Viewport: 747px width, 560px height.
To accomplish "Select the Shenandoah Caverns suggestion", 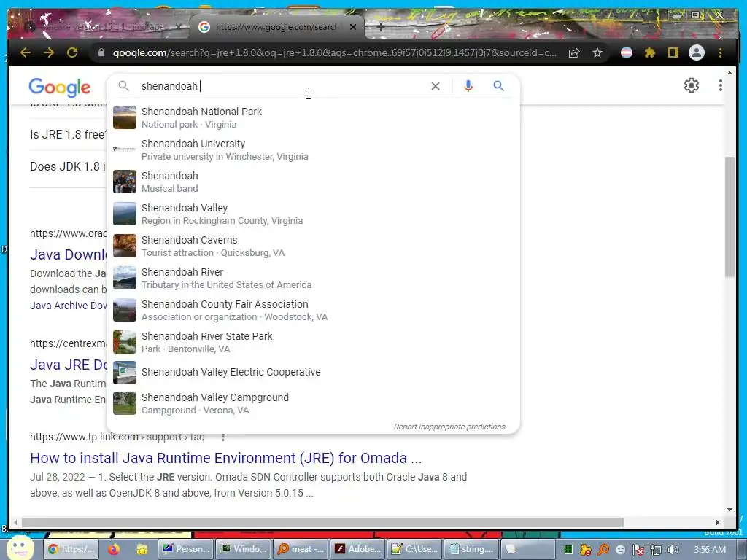I will (x=313, y=246).
